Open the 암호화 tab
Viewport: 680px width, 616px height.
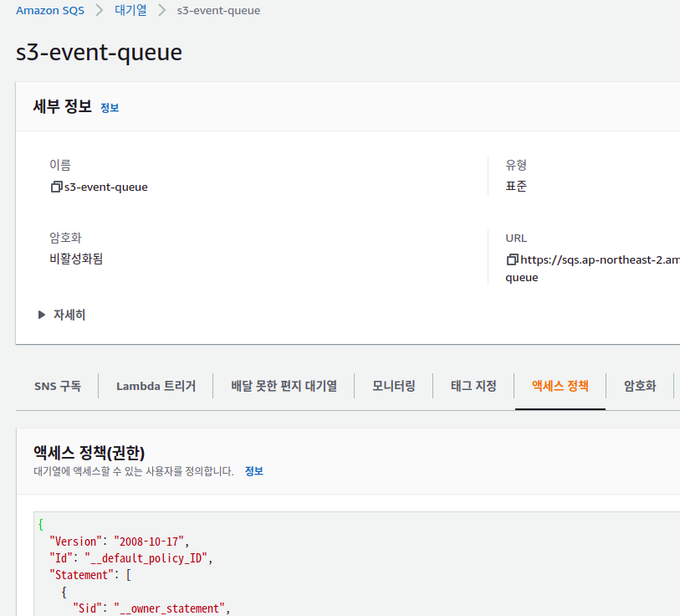click(640, 386)
